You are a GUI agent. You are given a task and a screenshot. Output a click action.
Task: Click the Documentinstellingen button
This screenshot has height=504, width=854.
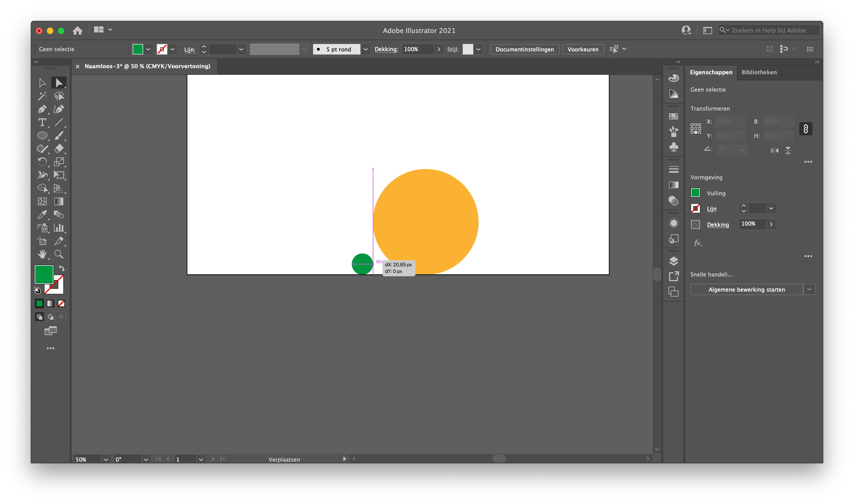524,49
